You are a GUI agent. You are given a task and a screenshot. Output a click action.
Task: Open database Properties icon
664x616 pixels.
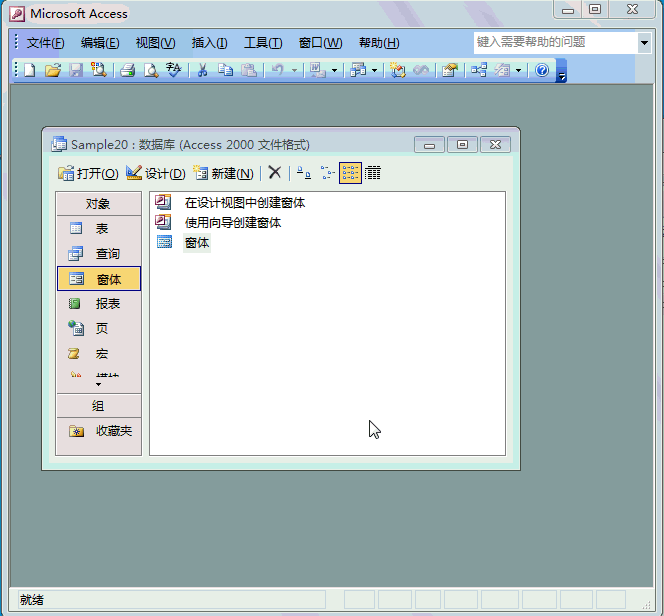(450, 70)
